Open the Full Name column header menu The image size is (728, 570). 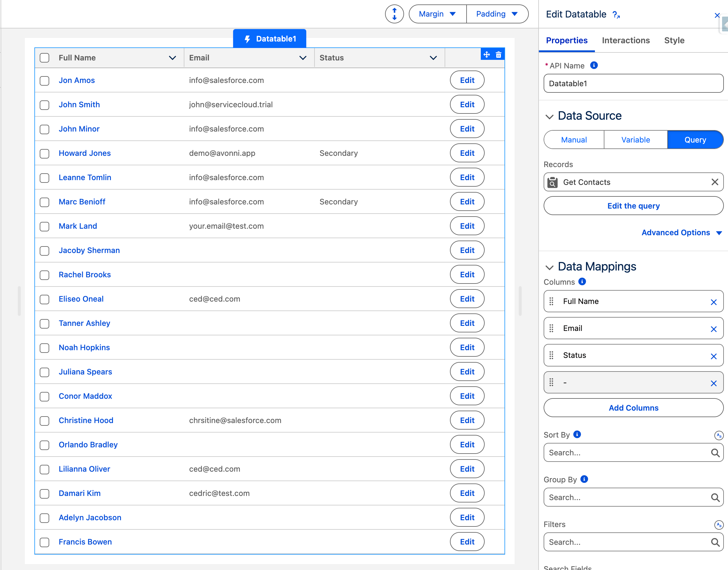click(x=172, y=58)
